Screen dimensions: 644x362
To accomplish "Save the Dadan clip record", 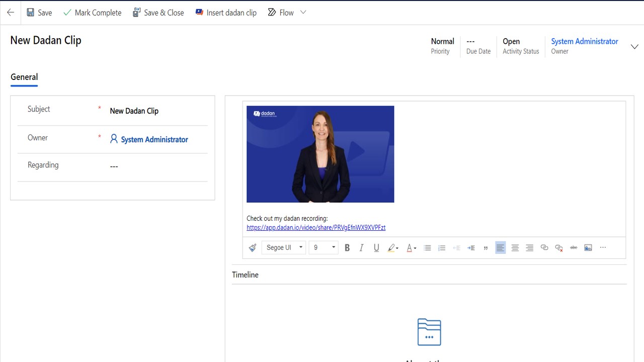I will [x=39, y=13].
